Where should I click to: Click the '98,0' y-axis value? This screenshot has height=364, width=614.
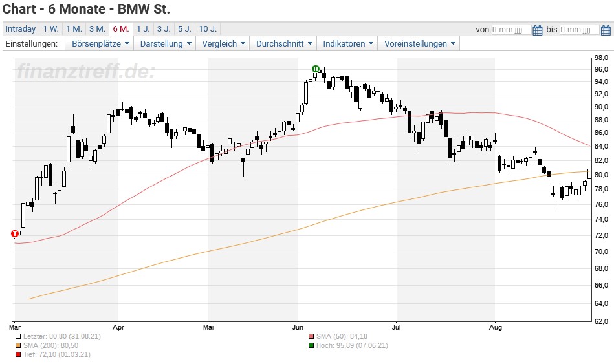pyautogui.click(x=601, y=58)
